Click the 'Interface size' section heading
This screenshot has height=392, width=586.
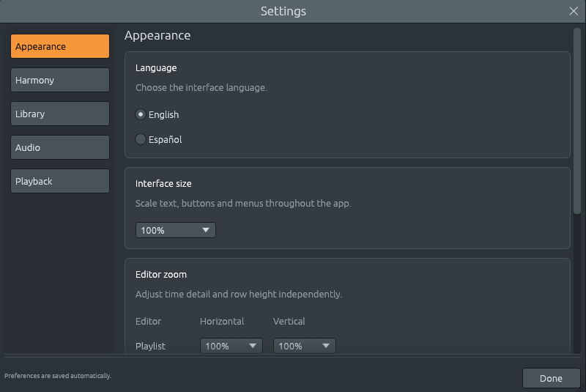pyautogui.click(x=163, y=183)
